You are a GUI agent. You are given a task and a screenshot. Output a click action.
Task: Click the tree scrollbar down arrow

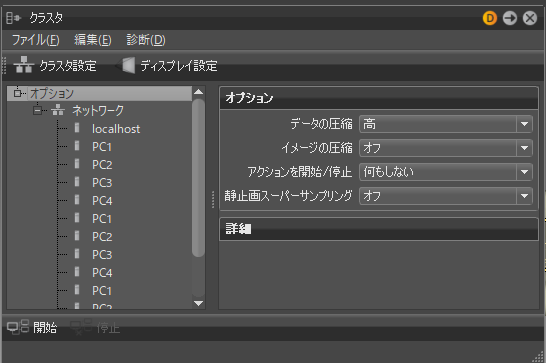(x=198, y=303)
